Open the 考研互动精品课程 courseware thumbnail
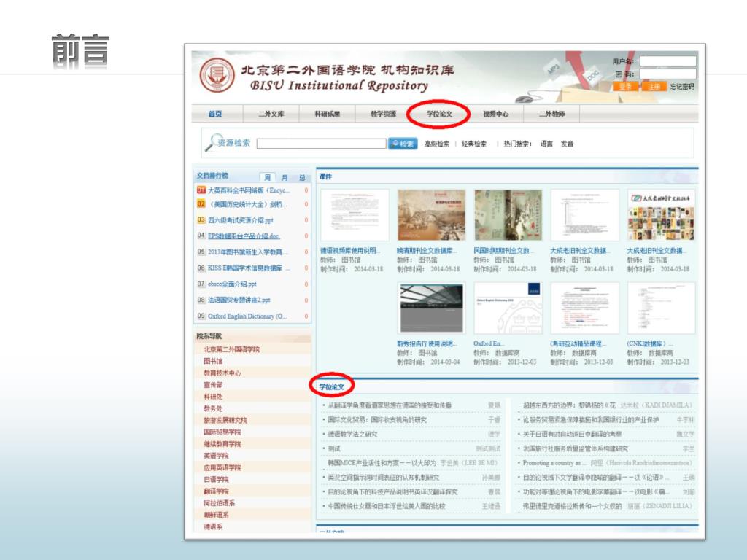The image size is (747, 560). point(585,308)
